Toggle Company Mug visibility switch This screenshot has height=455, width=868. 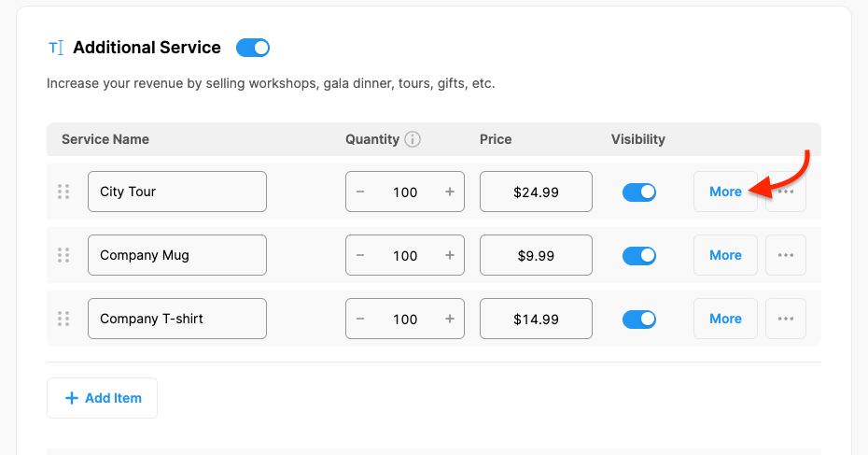639,255
